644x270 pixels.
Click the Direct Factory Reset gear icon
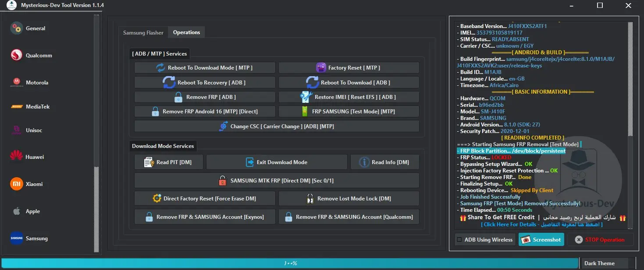[157, 198]
